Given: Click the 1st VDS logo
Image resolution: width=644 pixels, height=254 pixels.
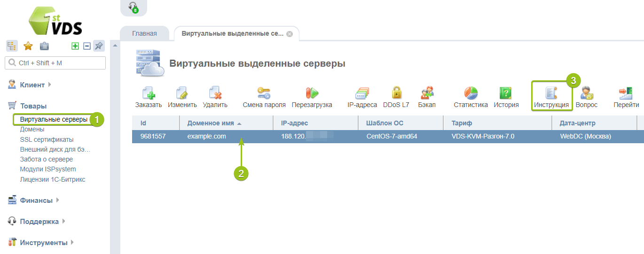Looking at the screenshot, I should point(55,21).
